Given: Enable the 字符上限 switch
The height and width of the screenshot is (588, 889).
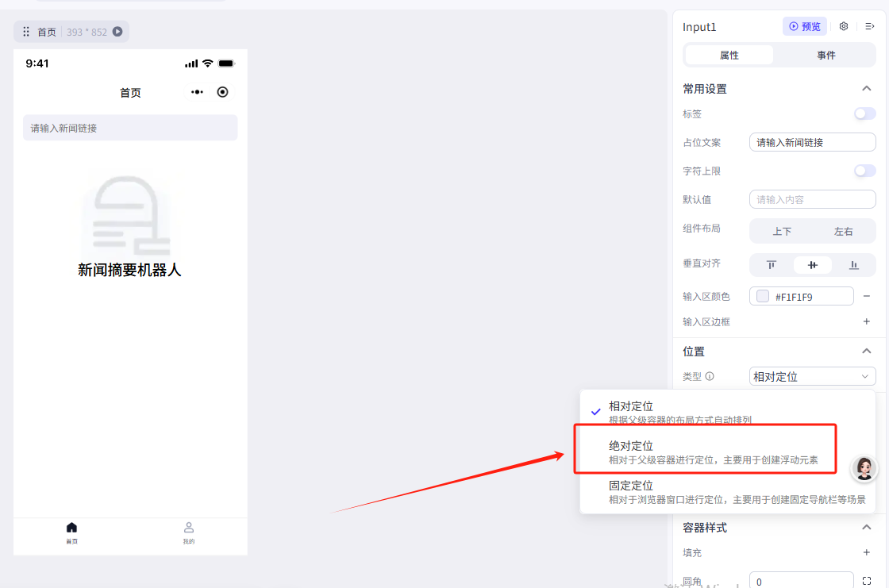Looking at the screenshot, I should [x=864, y=171].
